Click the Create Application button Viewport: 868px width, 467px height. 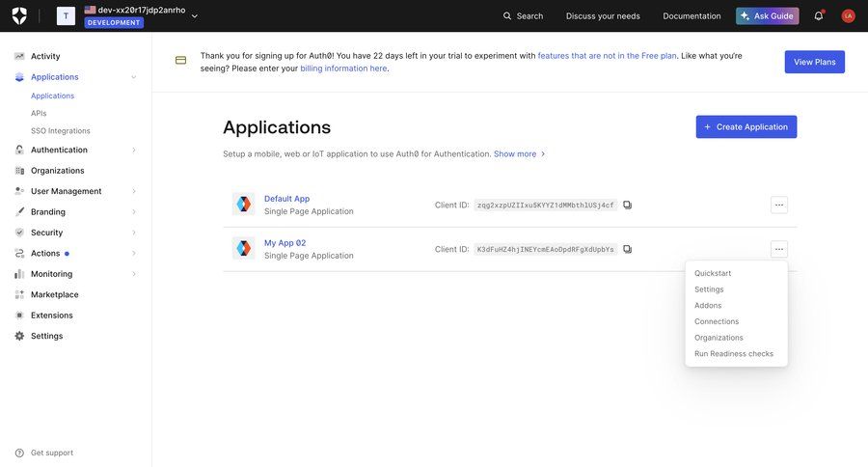click(x=746, y=126)
